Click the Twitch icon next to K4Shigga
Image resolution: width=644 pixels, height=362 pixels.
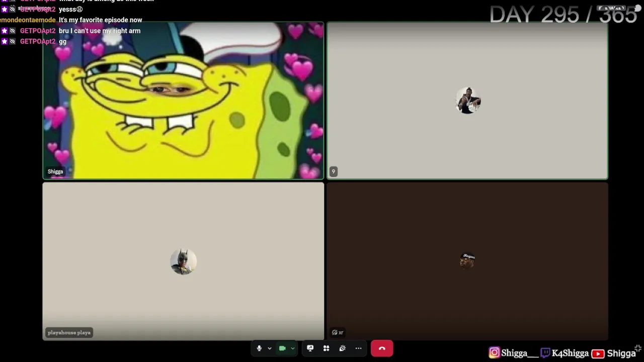click(x=545, y=353)
